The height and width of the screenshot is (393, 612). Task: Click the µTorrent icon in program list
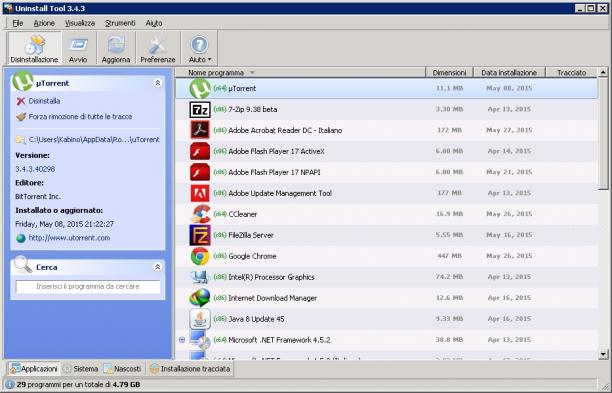click(200, 88)
